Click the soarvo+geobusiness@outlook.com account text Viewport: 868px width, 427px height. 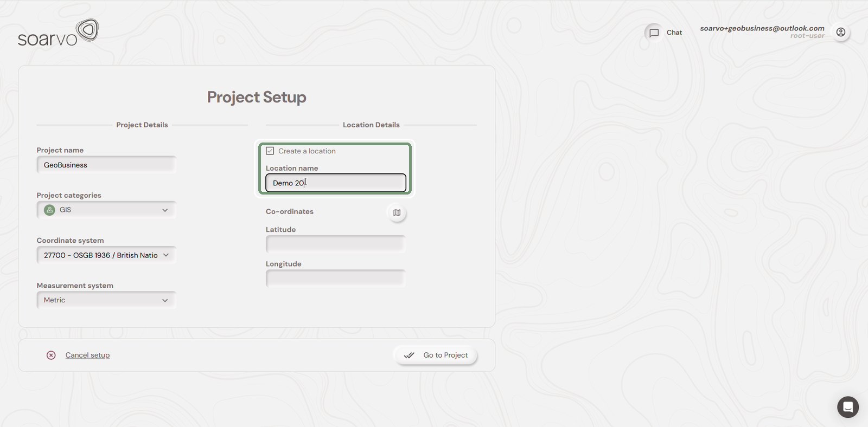click(x=762, y=28)
